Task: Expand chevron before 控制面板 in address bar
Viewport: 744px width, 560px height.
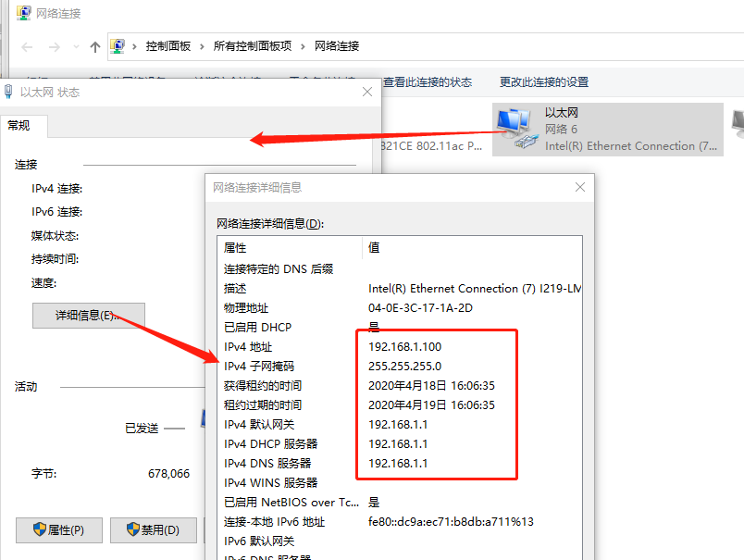Action: pos(134,46)
